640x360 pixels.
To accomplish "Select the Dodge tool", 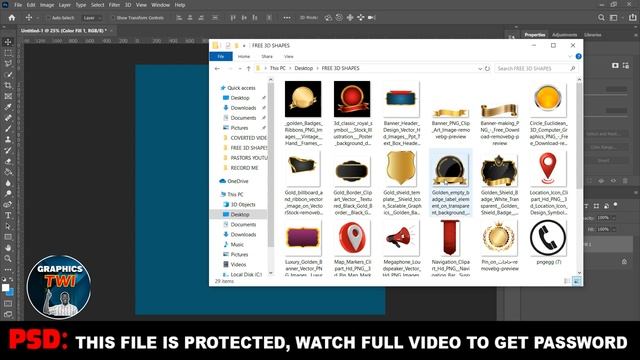I will [x=8, y=193].
